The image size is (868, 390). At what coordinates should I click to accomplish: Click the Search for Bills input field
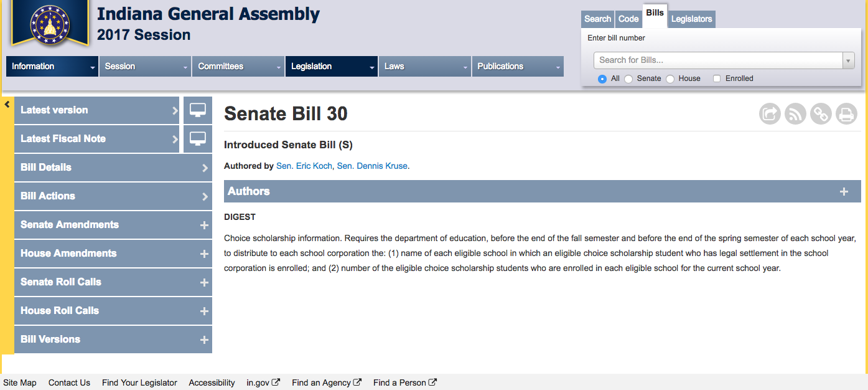(x=718, y=60)
